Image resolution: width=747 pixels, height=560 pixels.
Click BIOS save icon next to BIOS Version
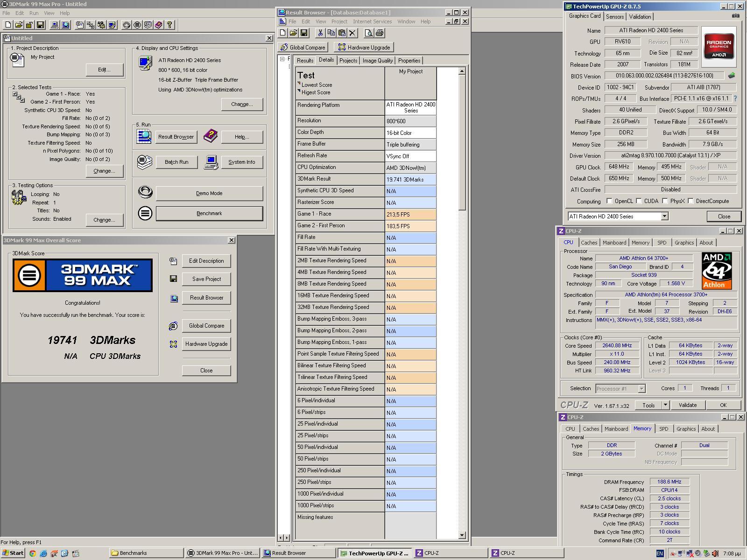tap(732, 75)
